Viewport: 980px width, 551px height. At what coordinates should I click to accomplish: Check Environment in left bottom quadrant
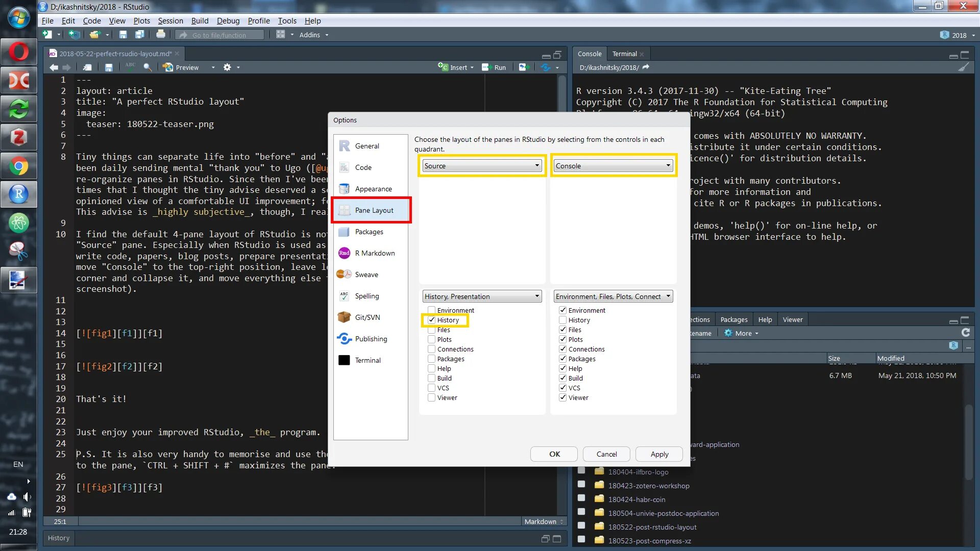(x=432, y=310)
